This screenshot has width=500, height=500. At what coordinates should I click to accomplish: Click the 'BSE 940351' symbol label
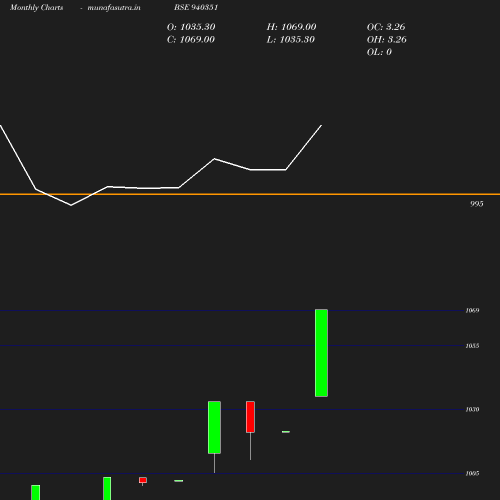[196, 7]
